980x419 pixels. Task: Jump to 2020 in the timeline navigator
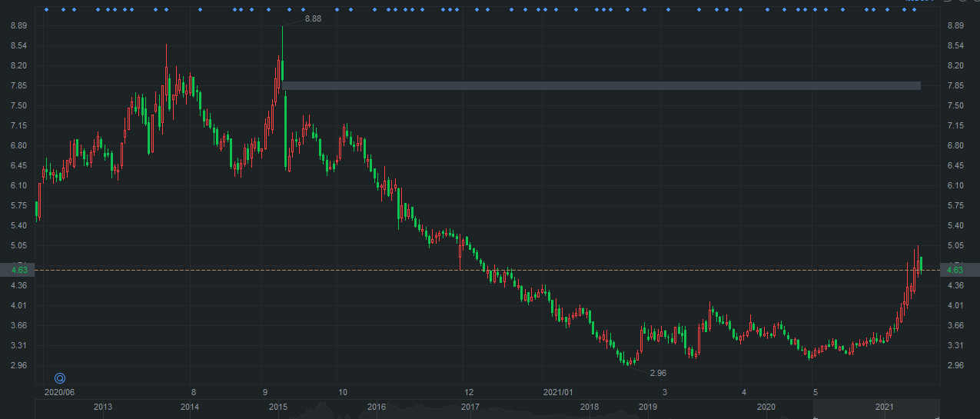pos(766,407)
